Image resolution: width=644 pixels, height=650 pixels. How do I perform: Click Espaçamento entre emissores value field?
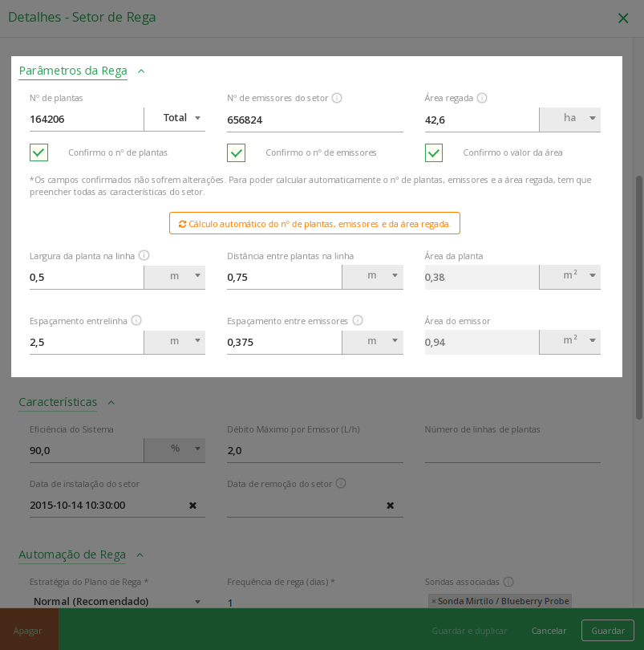pos(284,343)
